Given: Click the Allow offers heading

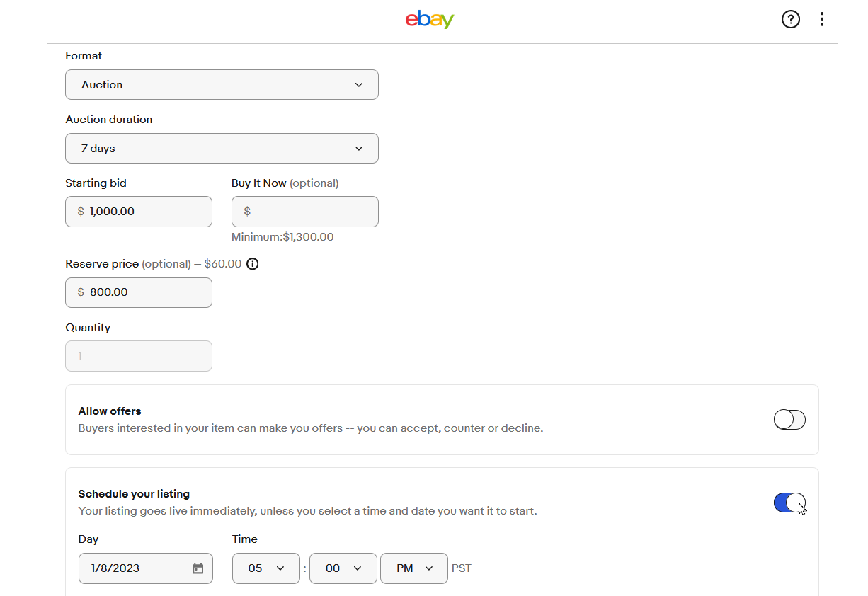Looking at the screenshot, I should pyautogui.click(x=110, y=411).
